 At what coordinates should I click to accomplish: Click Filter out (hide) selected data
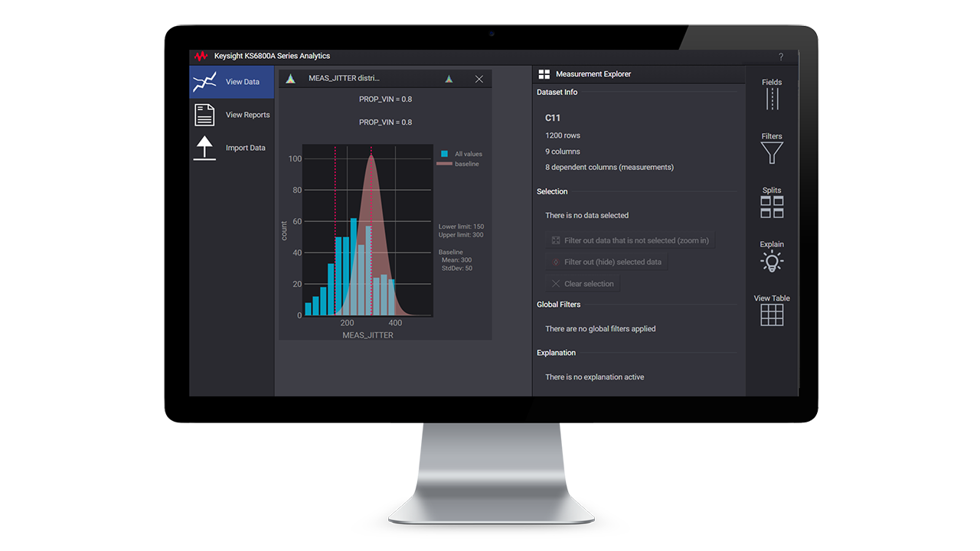coord(606,262)
